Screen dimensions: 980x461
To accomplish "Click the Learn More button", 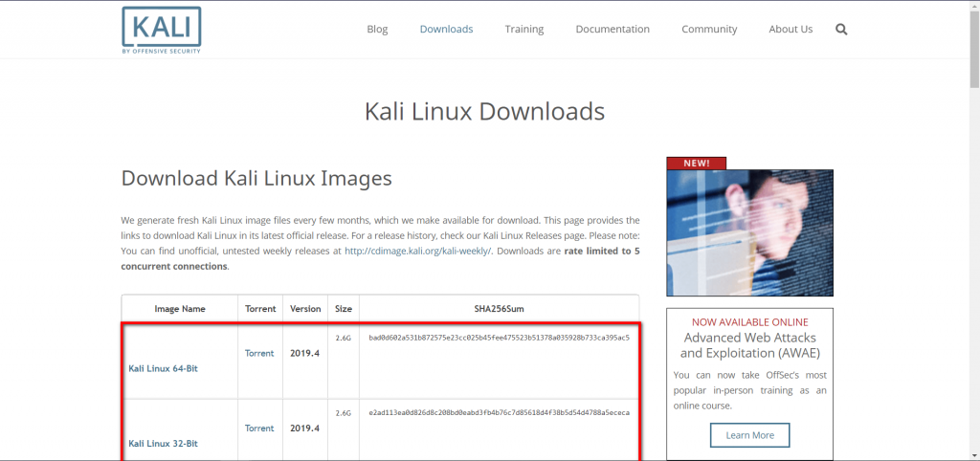I will pos(750,435).
